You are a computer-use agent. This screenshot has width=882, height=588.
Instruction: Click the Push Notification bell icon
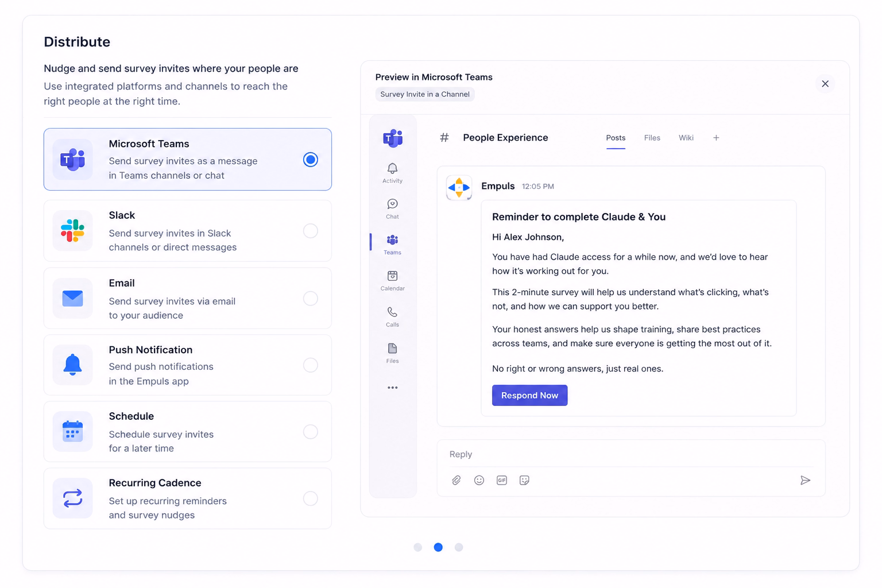[x=72, y=365]
